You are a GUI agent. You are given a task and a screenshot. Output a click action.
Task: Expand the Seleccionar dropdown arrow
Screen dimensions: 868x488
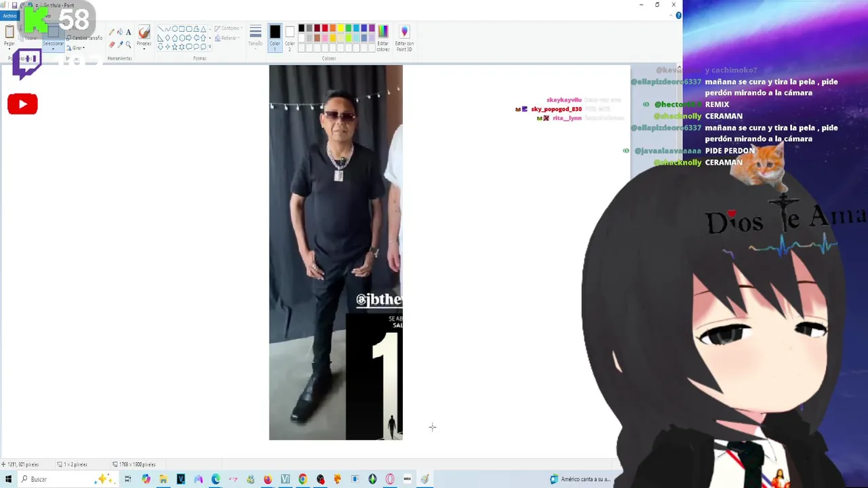pos(53,49)
